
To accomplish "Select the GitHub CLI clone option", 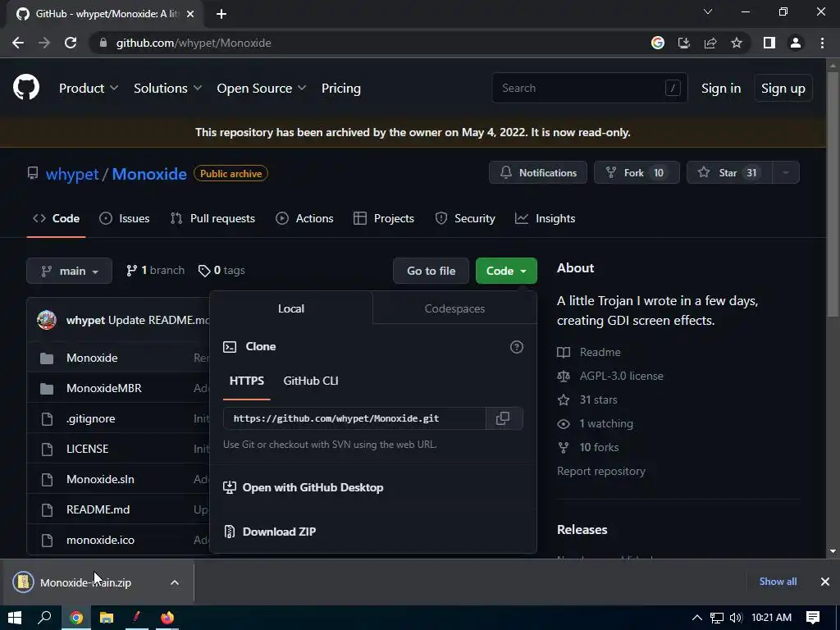I will [311, 381].
